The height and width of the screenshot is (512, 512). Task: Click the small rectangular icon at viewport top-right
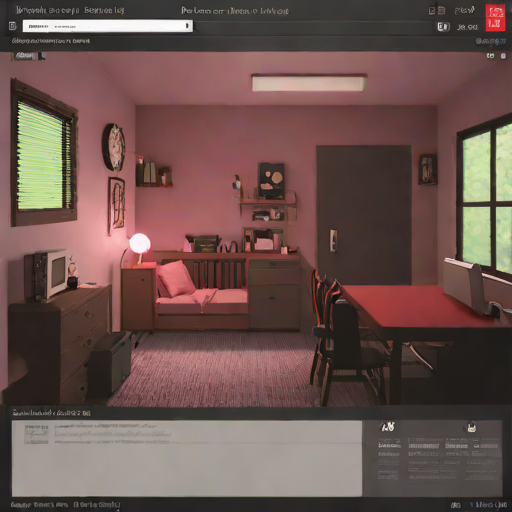point(490,56)
